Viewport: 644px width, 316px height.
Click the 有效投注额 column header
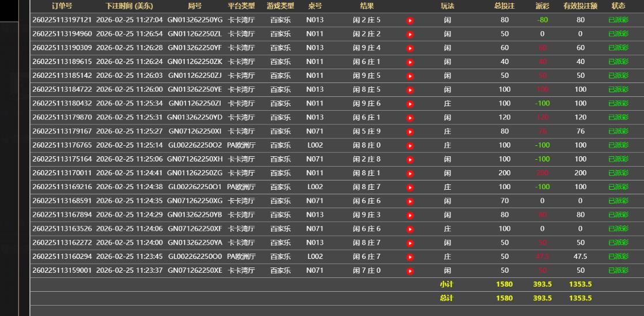point(580,6)
